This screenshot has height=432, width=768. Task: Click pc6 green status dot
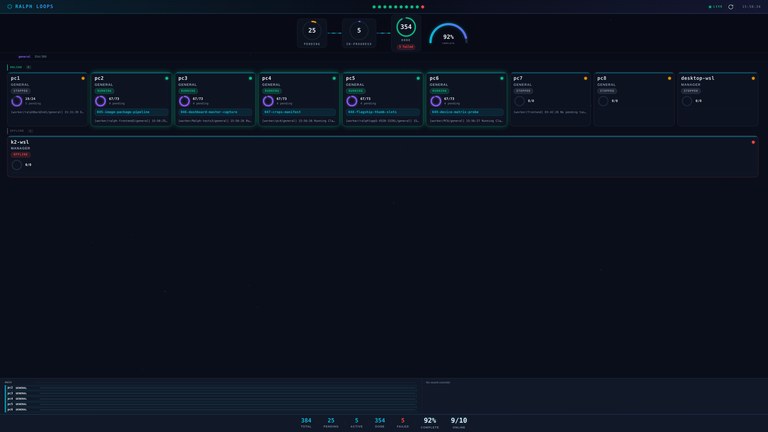pos(502,78)
